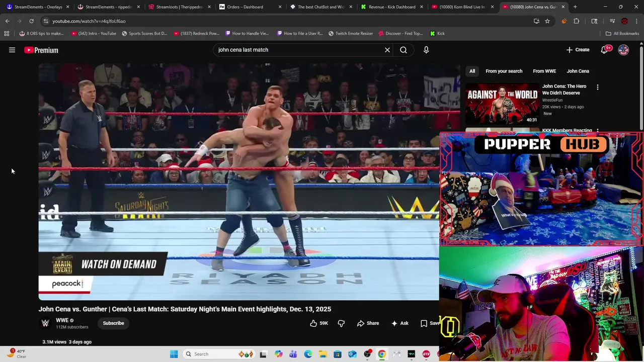This screenshot has height=362, width=644.
Task: Launch Microsoft Edge from taskbar
Action: 308,354
